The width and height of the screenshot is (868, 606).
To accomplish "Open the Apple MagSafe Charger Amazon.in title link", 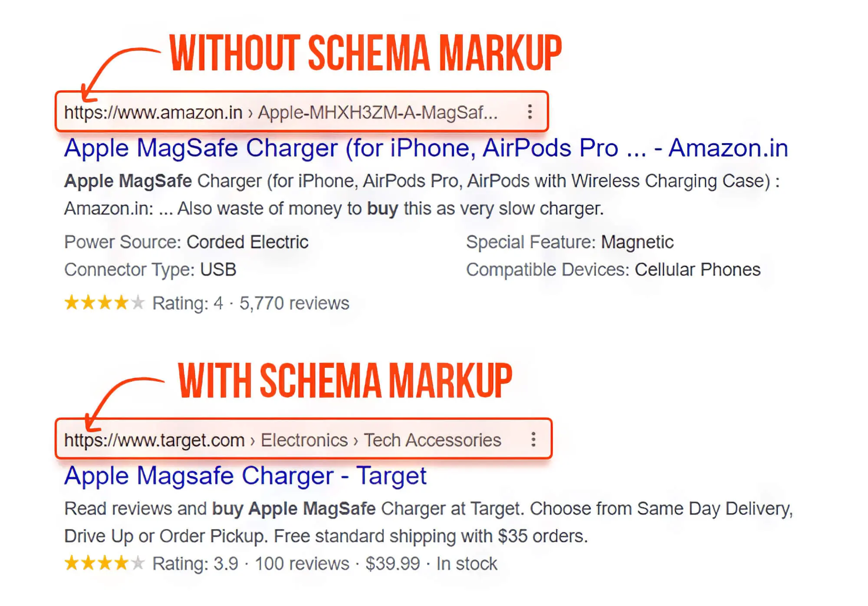I will [x=426, y=148].
